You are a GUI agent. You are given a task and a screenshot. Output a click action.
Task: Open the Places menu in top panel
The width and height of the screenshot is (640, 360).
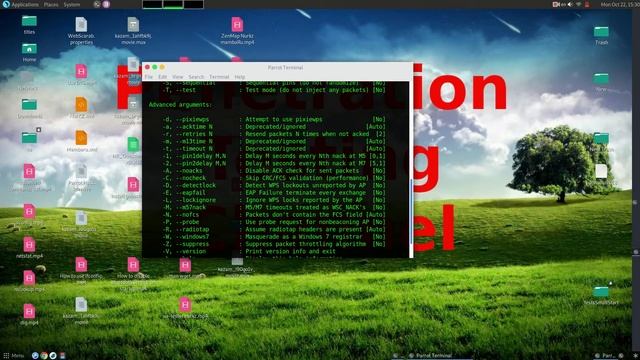pyautogui.click(x=51, y=4)
